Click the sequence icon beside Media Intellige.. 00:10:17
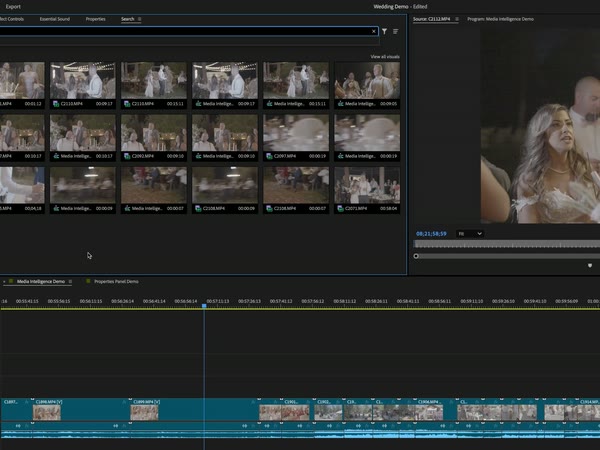Screen dimensions: 600x450 pyautogui.click(x=56, y=156)
